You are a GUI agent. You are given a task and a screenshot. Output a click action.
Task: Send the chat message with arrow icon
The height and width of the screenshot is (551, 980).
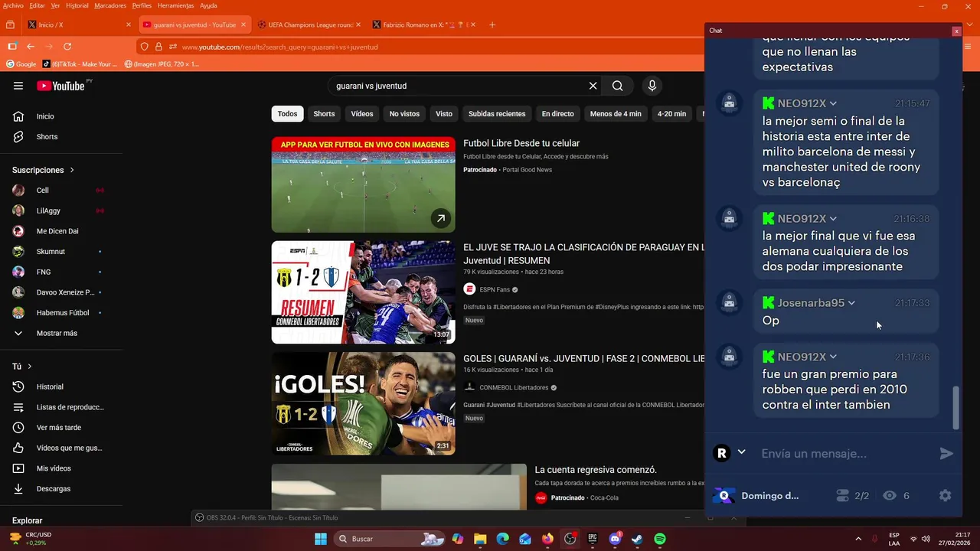pos(946,454)
